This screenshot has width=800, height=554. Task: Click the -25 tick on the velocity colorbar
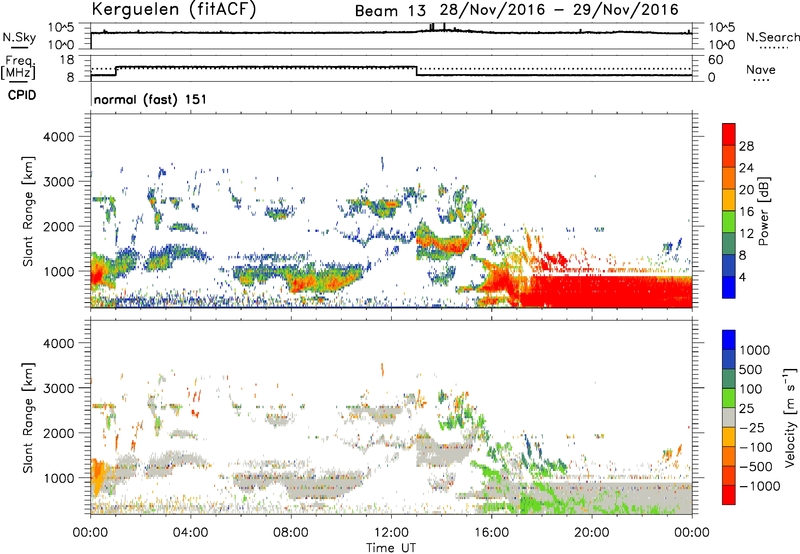754,427
